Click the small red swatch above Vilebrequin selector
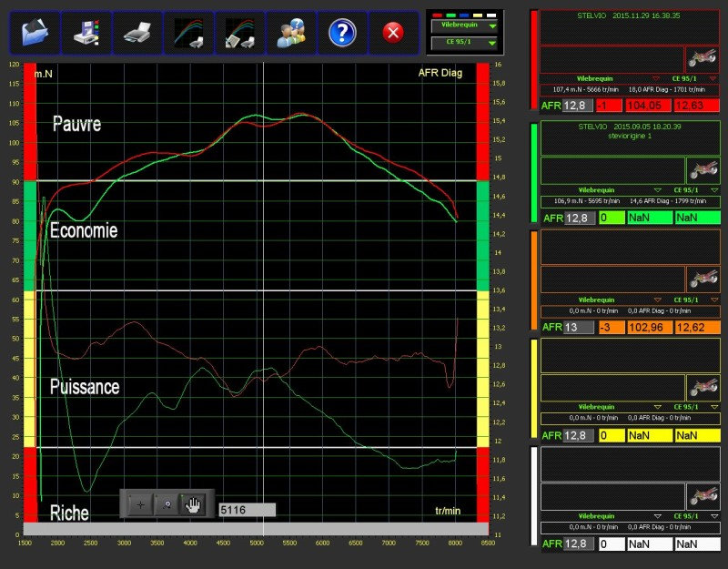Image resolution: width=728 pixels, height=569 pixels. [x=437, y=15]
